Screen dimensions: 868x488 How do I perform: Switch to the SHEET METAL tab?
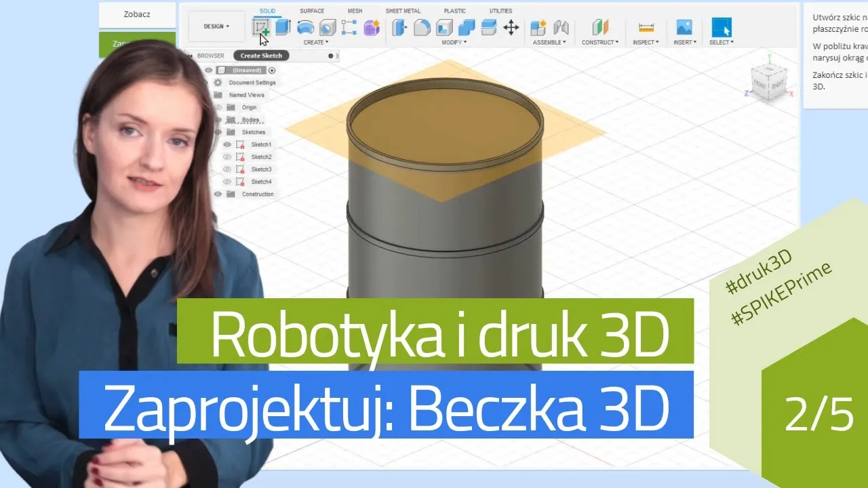click(403, 10)
